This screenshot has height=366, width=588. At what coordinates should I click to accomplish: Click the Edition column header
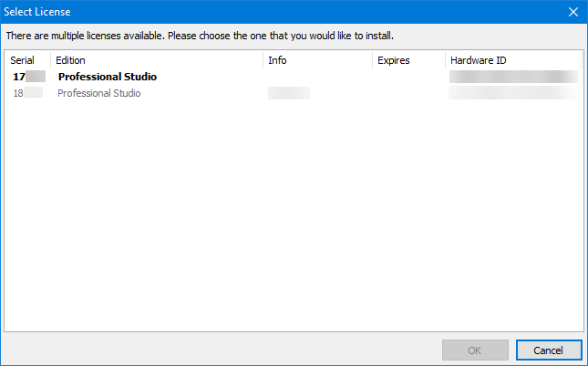[x=70, y=60]
